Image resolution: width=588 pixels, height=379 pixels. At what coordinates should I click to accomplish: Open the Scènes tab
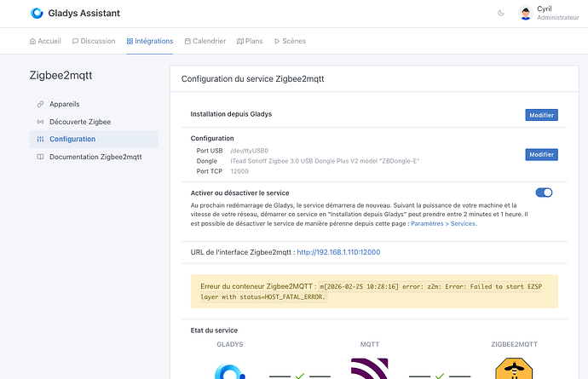coord(290,41)
